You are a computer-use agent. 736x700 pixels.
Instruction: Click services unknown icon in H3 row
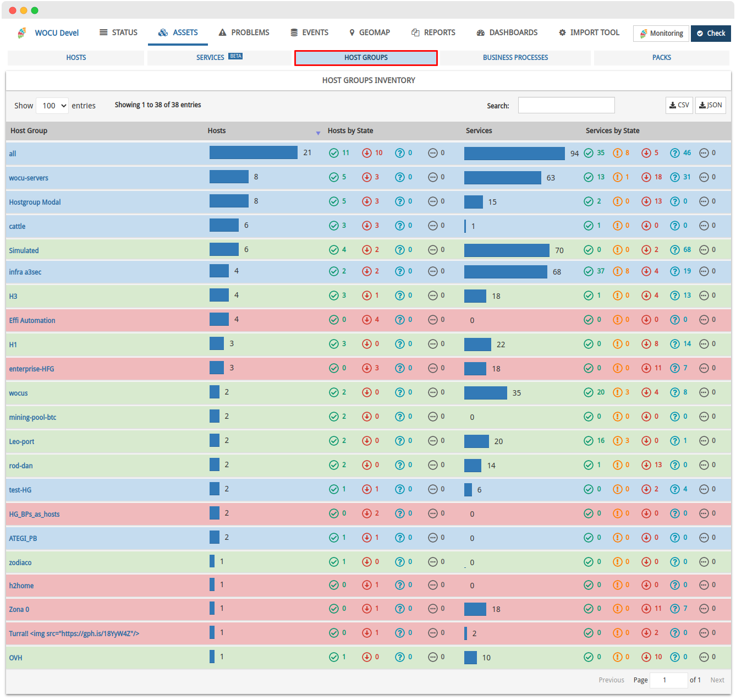[x=675, y=296]
